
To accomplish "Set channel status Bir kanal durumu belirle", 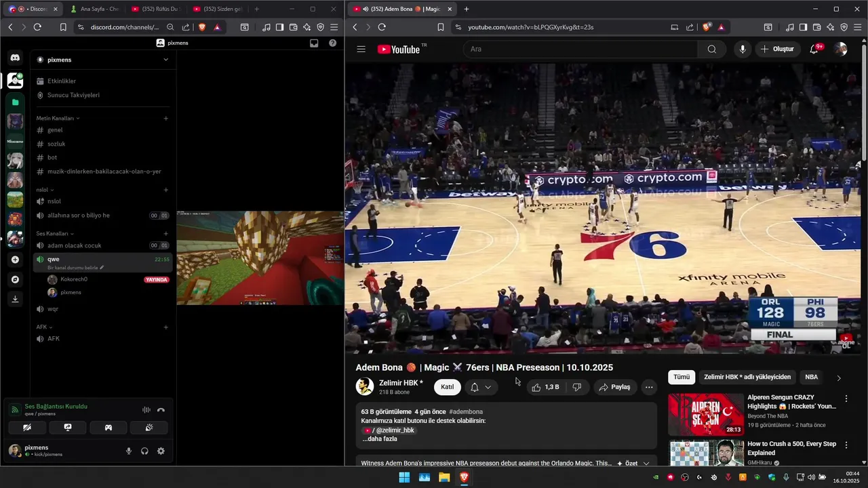I will (75, 268).
